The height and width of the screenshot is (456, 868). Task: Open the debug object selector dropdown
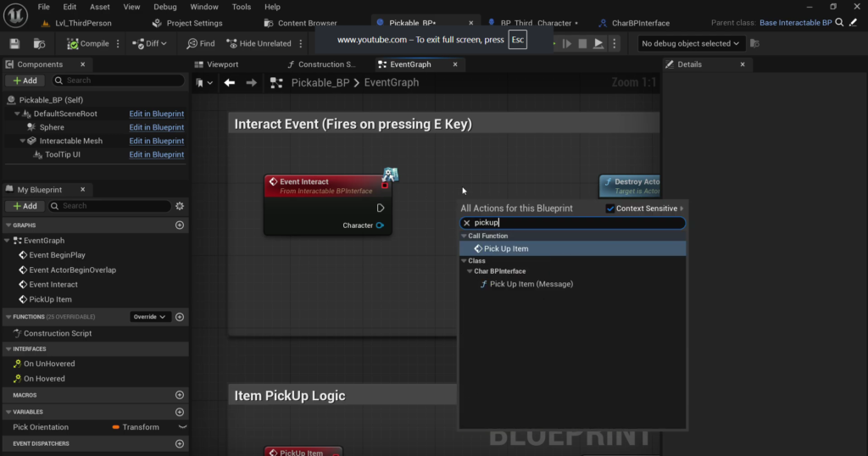tap(690, 44)
